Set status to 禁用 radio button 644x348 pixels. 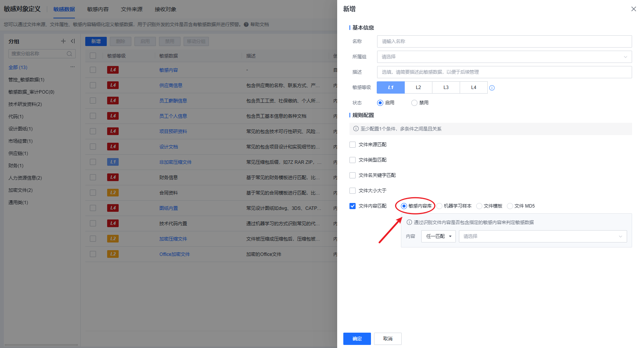pos(414,103)
